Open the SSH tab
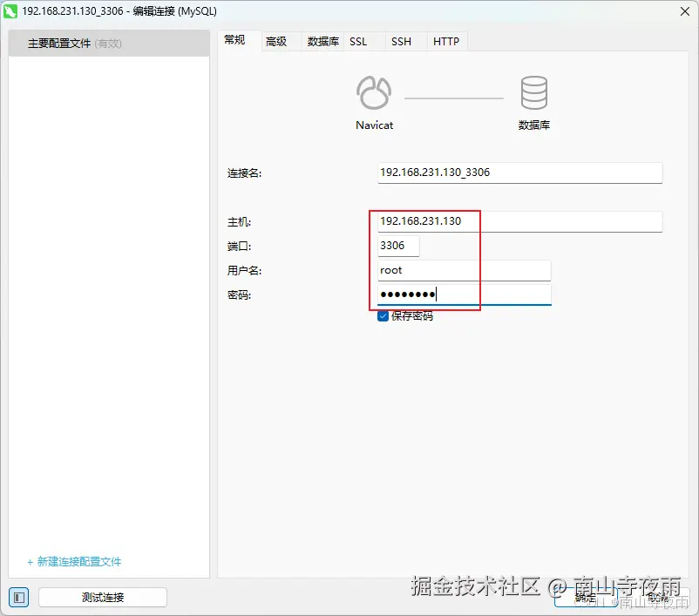The height and width of the screenshot is (616, 699). coord(401,41)
